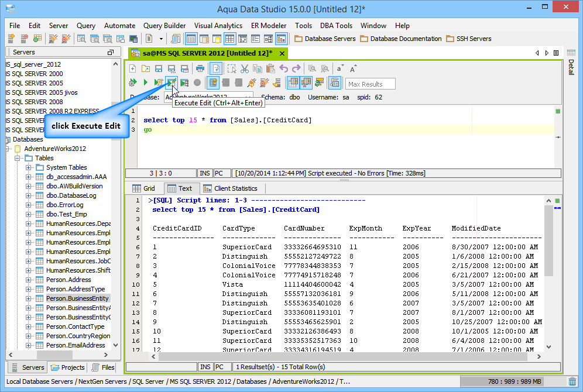This screenshot has height=392, width=583.
Task: Click the Execute Script icon next to play
Action: (x=159, y=82)
